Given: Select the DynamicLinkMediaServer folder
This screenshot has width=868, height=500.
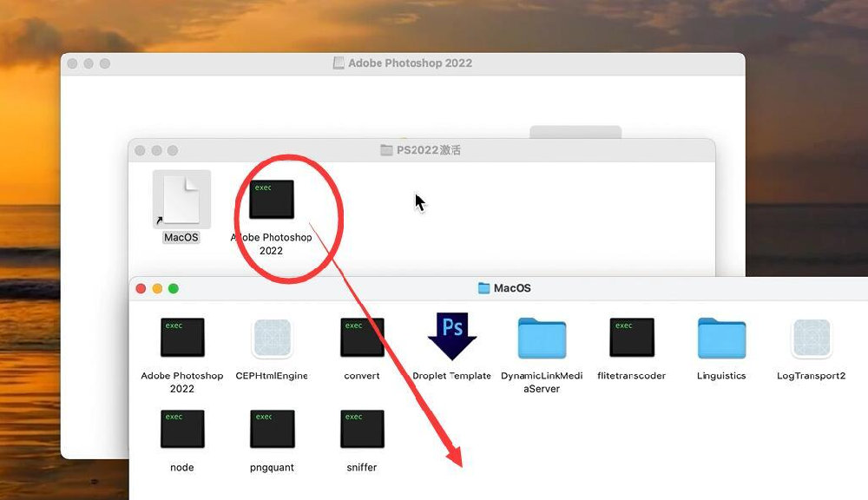Looking at the screenshot, I should [x=542, y=338].
